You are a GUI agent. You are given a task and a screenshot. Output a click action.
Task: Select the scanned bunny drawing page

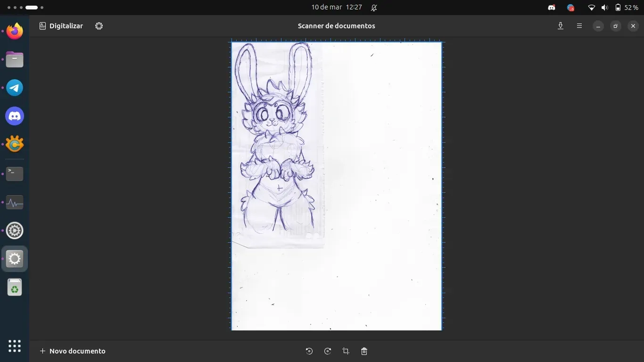pos(336,186)
